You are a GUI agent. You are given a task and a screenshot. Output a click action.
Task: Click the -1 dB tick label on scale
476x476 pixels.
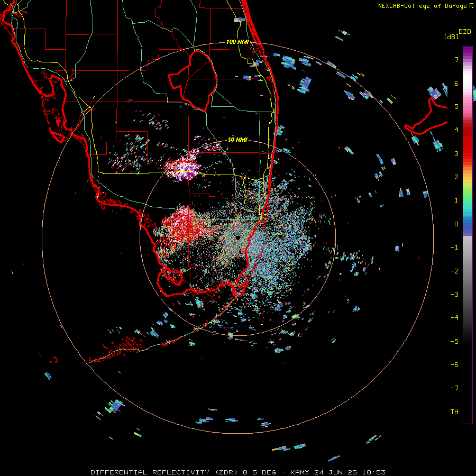click(454, 248)
